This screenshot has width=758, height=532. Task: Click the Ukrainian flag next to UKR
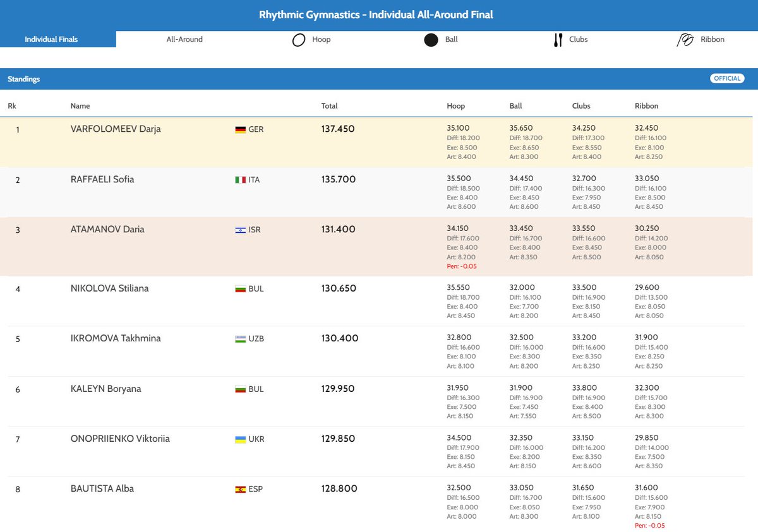[240, 439]
